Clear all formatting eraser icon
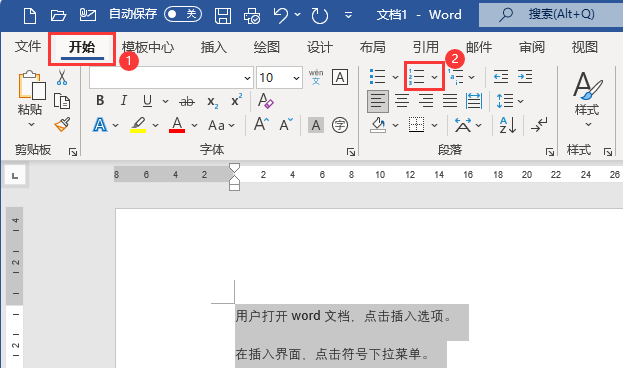The width and height of the screenshot is (623, 368). pyautogui.click(x=265, y=101)
